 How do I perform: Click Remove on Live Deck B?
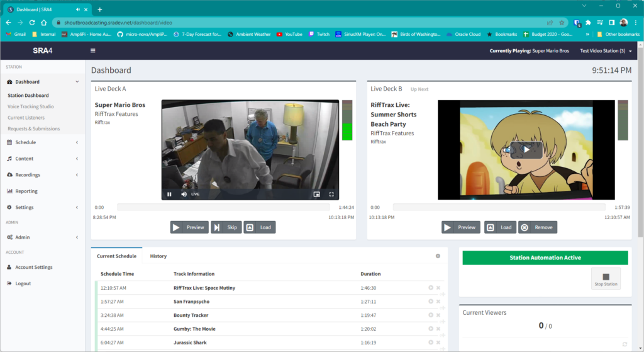point(537,227)
